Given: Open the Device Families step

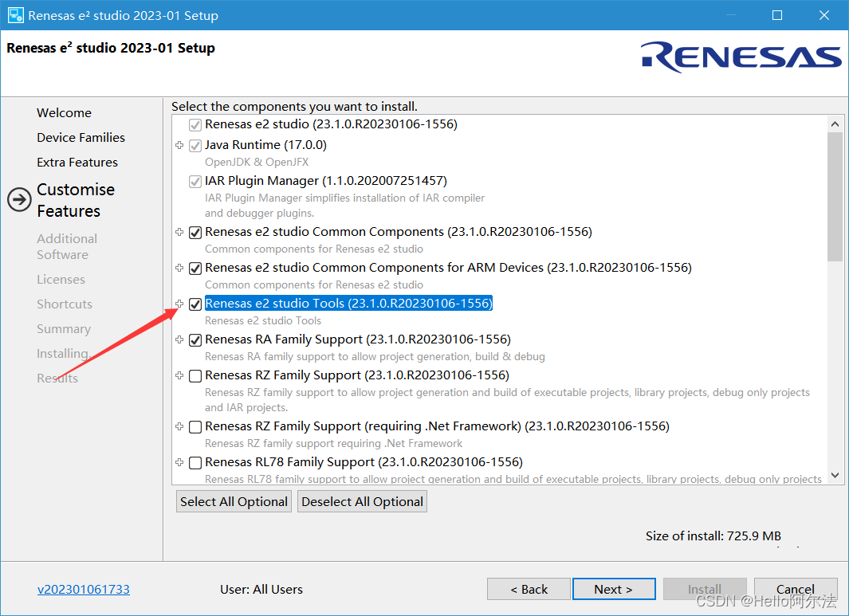Looking at the screenshot, I should pos(81,138).
